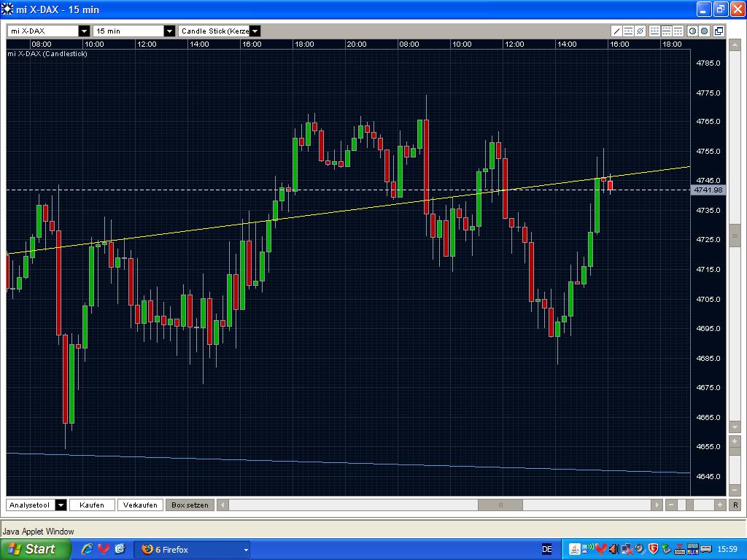Screen dimensions: 747x560
Task: Click the horizontal zoom slider track
Action: coord(695,505)
